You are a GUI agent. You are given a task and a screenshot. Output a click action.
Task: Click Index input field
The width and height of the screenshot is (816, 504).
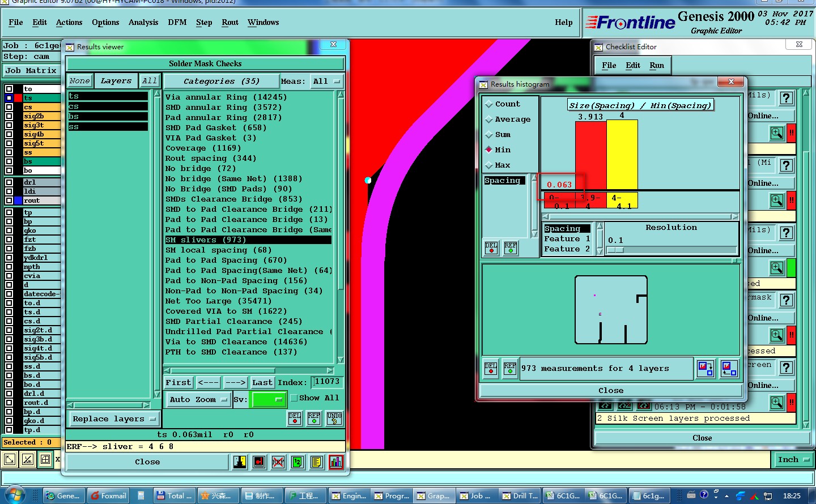(327, 382)
